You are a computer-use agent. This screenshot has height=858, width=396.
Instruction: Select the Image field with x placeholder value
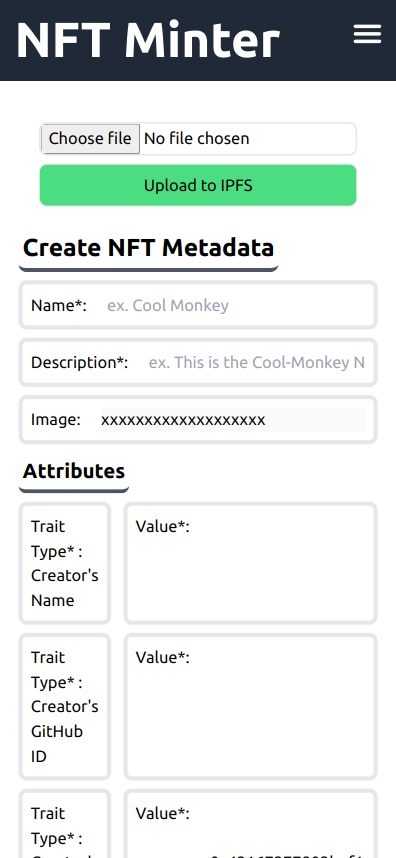(x=233, y=420)
